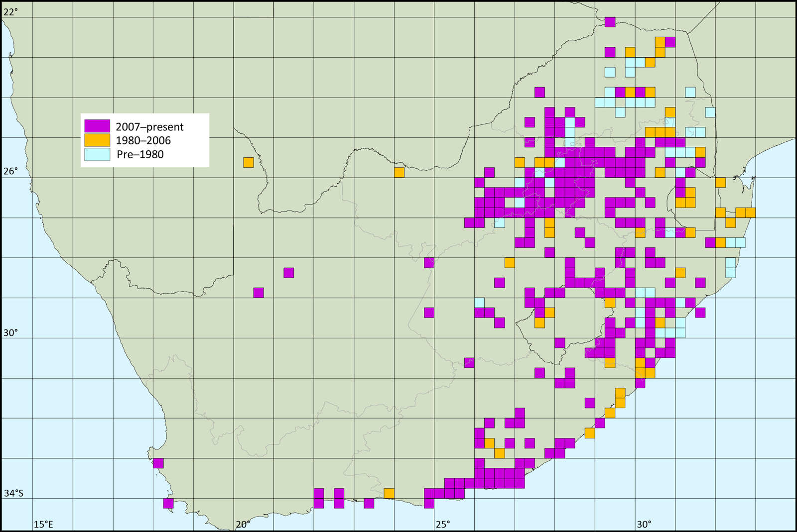The width and height of the screenshot is (797, 532).
Task: Select the westernmost magenta grid square
Action: point(158,463)
